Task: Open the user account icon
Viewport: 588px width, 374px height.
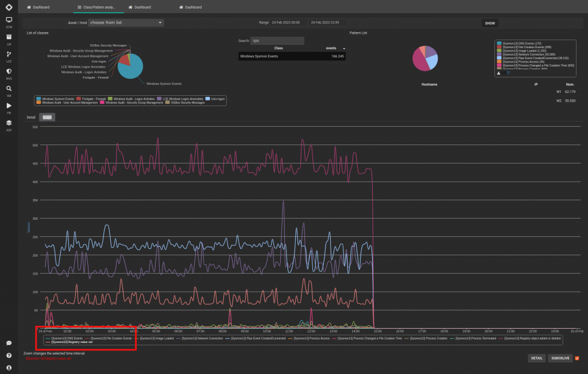Action: click(9, 368)
